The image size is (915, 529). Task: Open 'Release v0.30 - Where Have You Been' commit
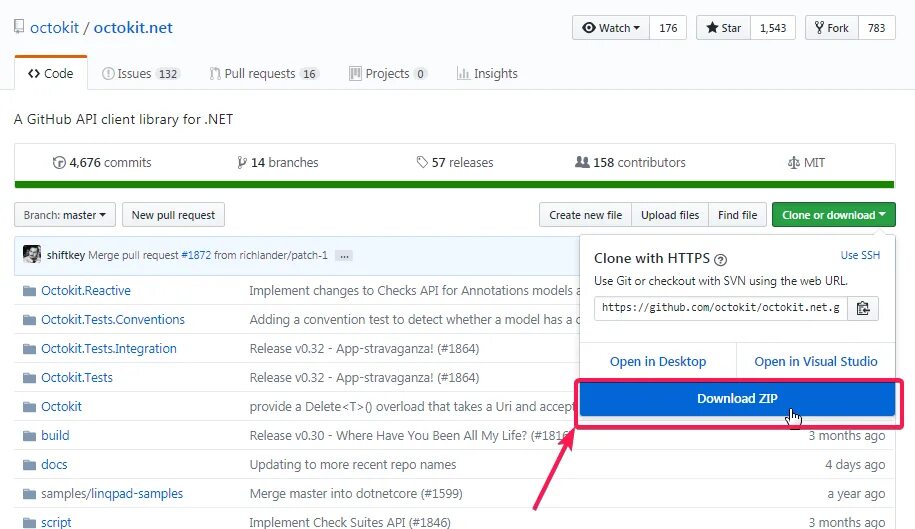pos(410,436)
